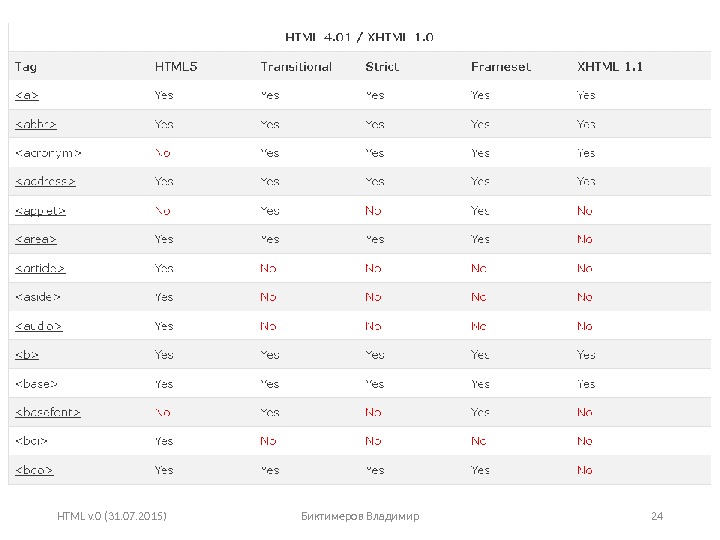720x540 pixels.
Task: Follow the <applet> tag link
Action: [x=40, y=211]
